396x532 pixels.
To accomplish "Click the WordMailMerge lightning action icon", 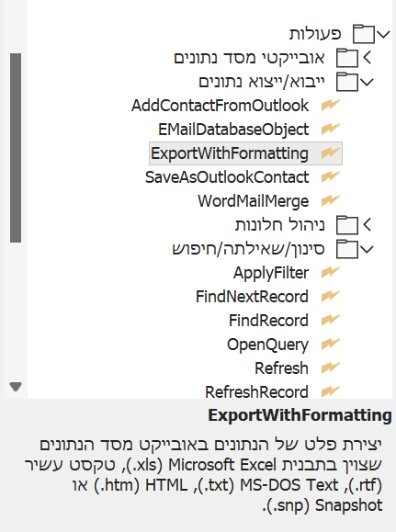I will point(330,201).
